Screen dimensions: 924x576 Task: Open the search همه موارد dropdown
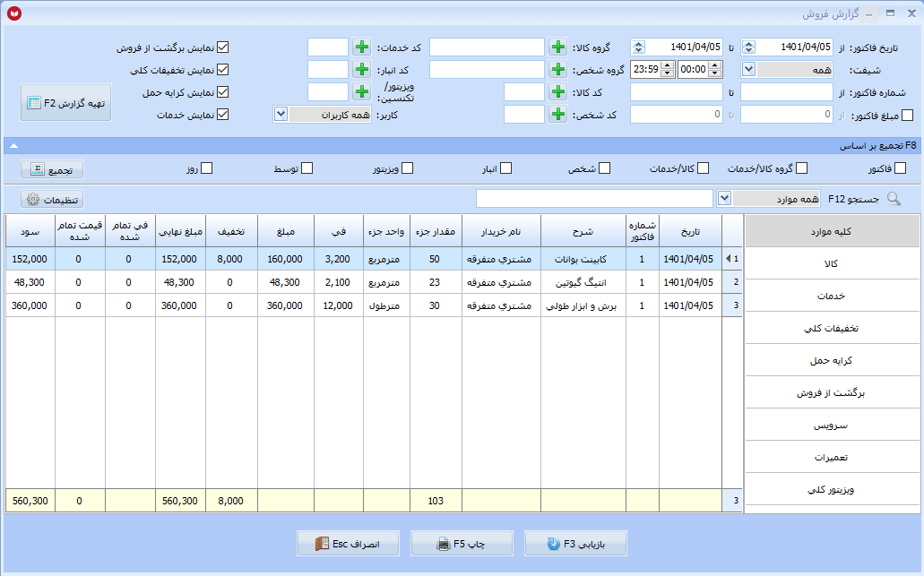point(725,199)
